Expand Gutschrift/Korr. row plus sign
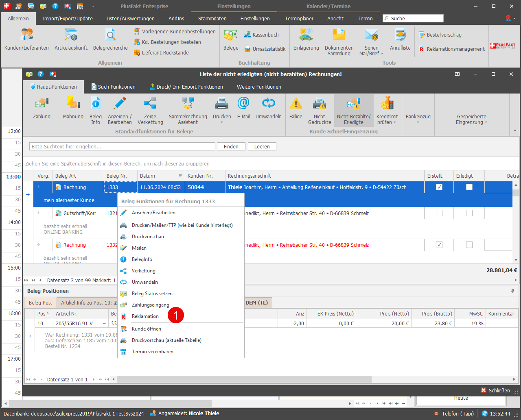This screenshot has height=420, width=521. (x=39, y=213)
